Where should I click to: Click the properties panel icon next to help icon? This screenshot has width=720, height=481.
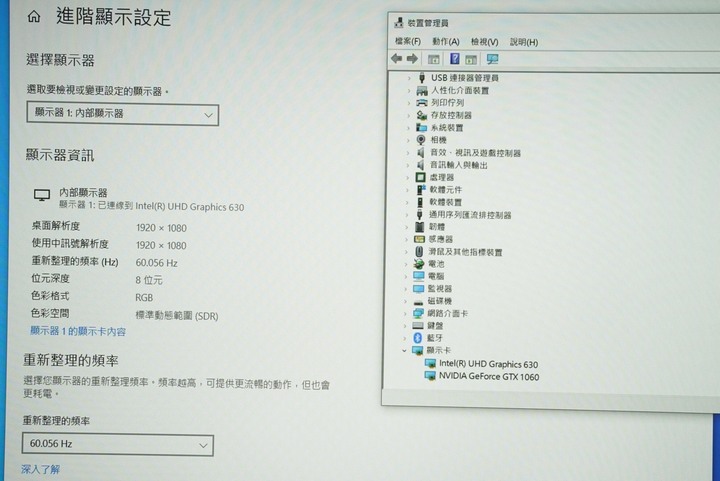[471, 59]
